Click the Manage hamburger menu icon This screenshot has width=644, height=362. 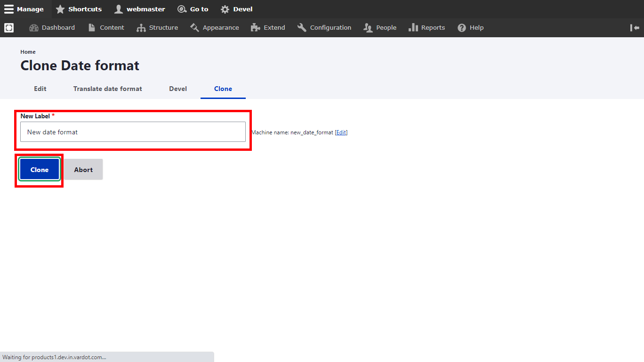coord(9,9)
